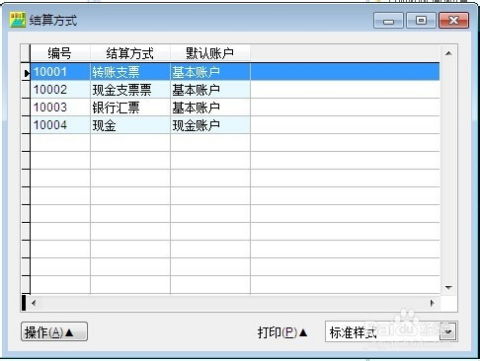Select the 银行汇票 cell in row 10003
The image size is (480, 361).
point(130,107)
